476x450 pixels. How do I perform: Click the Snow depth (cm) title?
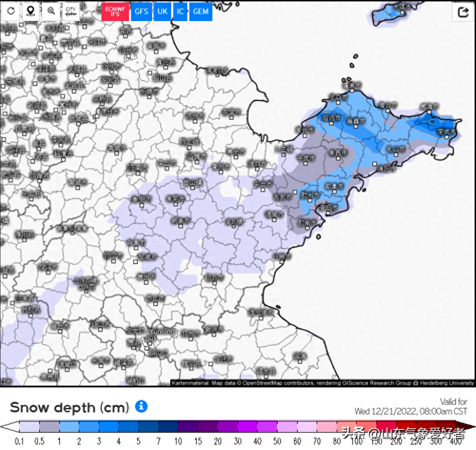point(69,407)
